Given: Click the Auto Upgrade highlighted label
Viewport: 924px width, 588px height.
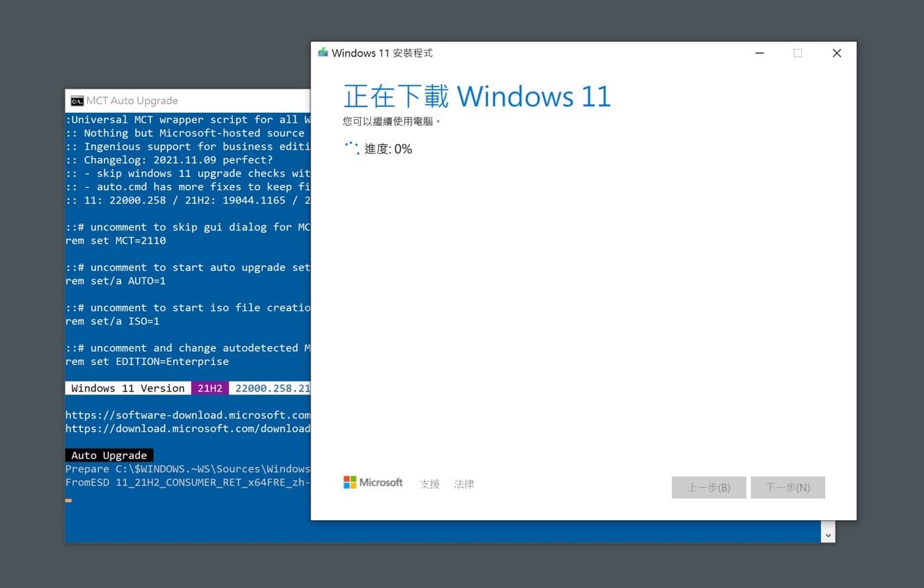Looking at the screenshot, I should click(109, 455).
